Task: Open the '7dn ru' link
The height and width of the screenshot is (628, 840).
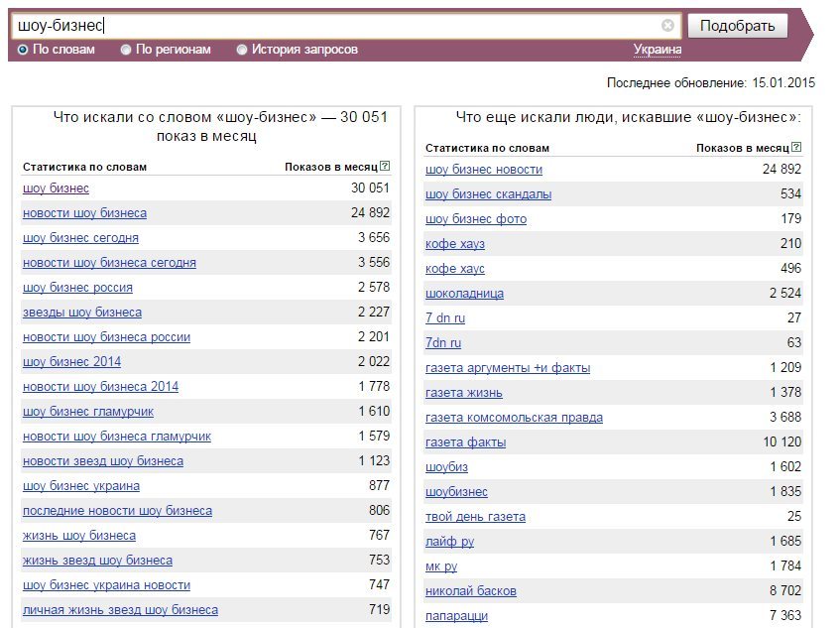Action: coord(443,343)
